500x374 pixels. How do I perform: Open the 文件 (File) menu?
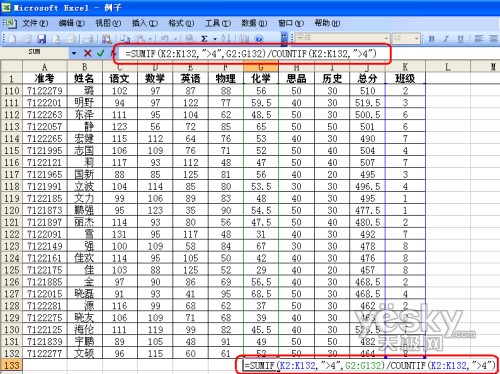35,23
